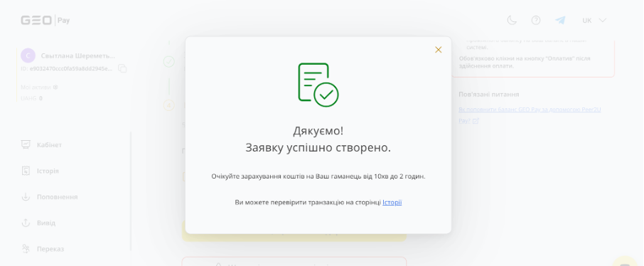
Task: Open the Історії link in dialog
Action: 392,202
